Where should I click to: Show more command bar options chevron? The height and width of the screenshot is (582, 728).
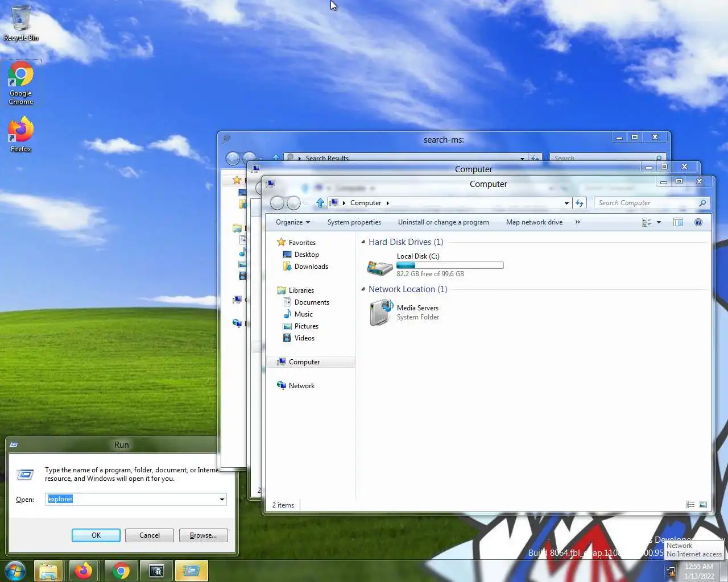click(578, 222)
